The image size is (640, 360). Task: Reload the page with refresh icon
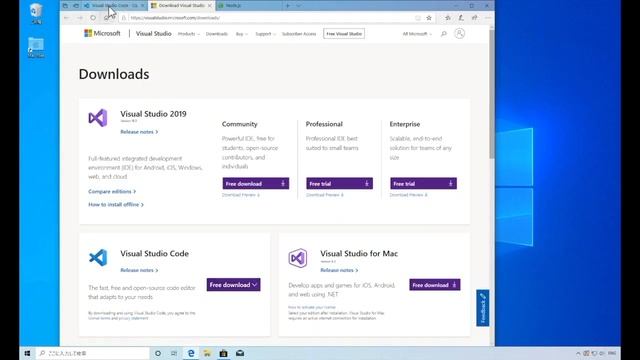tap(93, 18)
